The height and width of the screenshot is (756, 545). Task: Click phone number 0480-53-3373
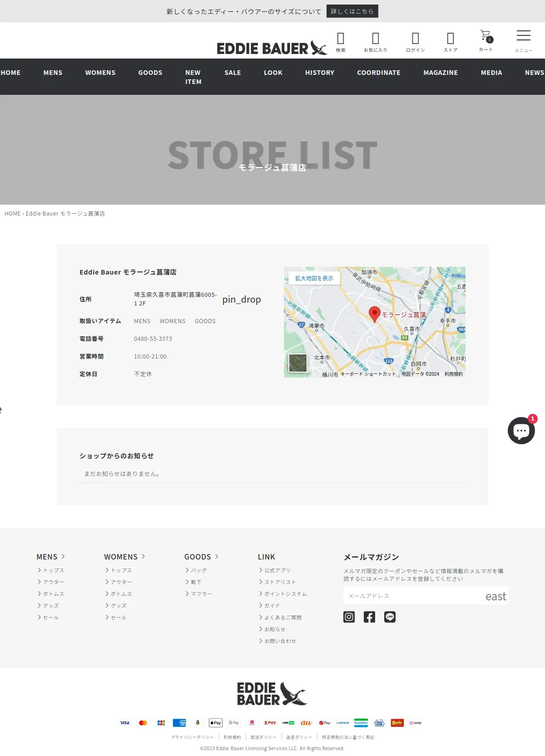click(x=153, y=339)
